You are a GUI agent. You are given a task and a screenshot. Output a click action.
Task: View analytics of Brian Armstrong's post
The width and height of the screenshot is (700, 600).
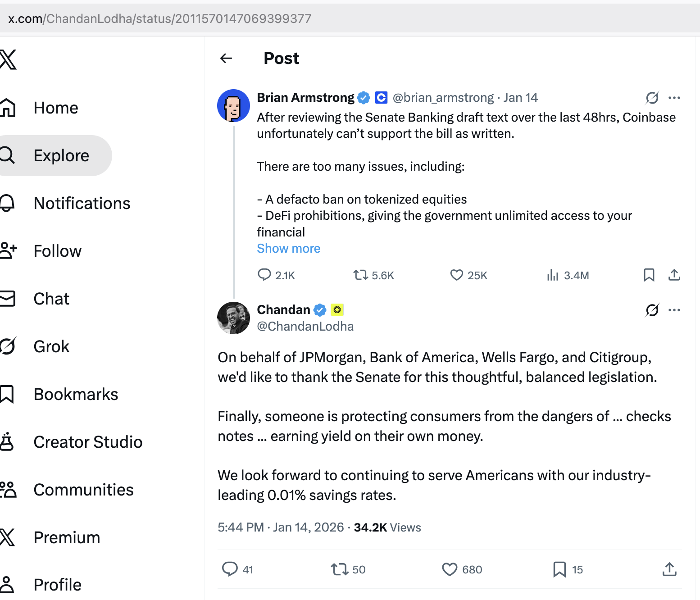pyautogui.click(x=553, y=275)
